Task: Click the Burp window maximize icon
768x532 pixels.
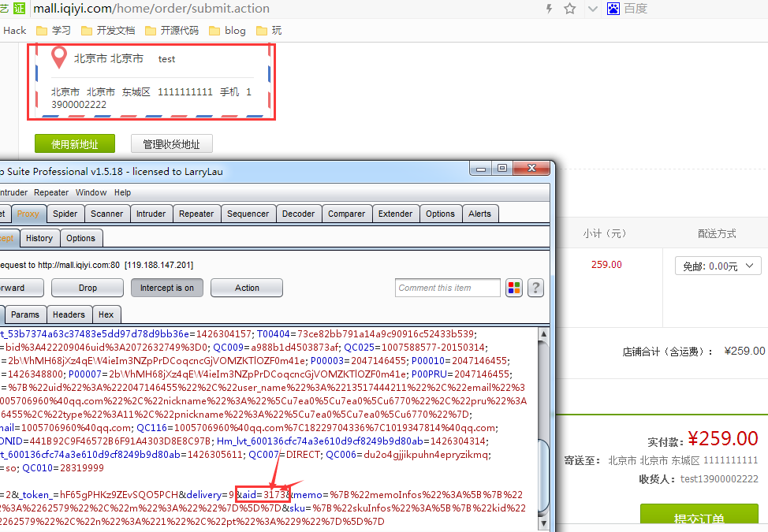Action: (x=501, y=168)
